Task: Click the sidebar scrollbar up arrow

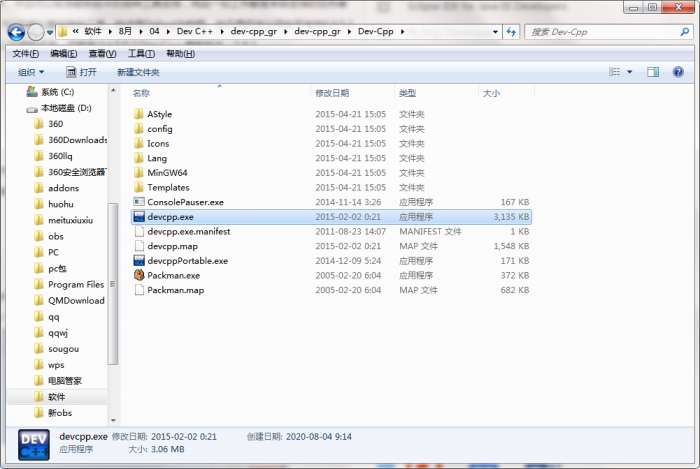Action: pos(113,91)
